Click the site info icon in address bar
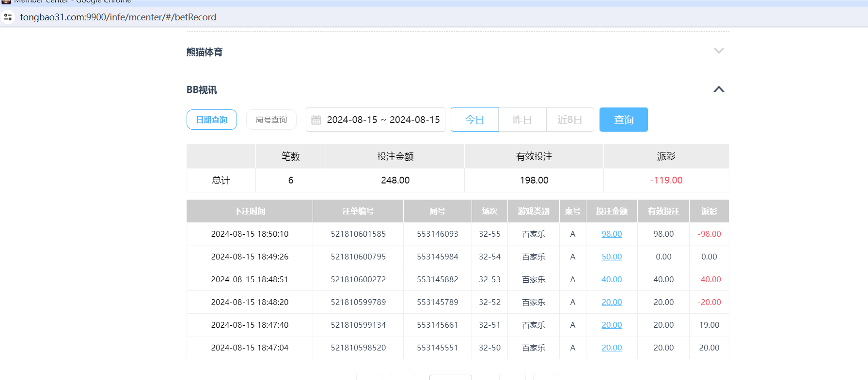 point(8,17)
